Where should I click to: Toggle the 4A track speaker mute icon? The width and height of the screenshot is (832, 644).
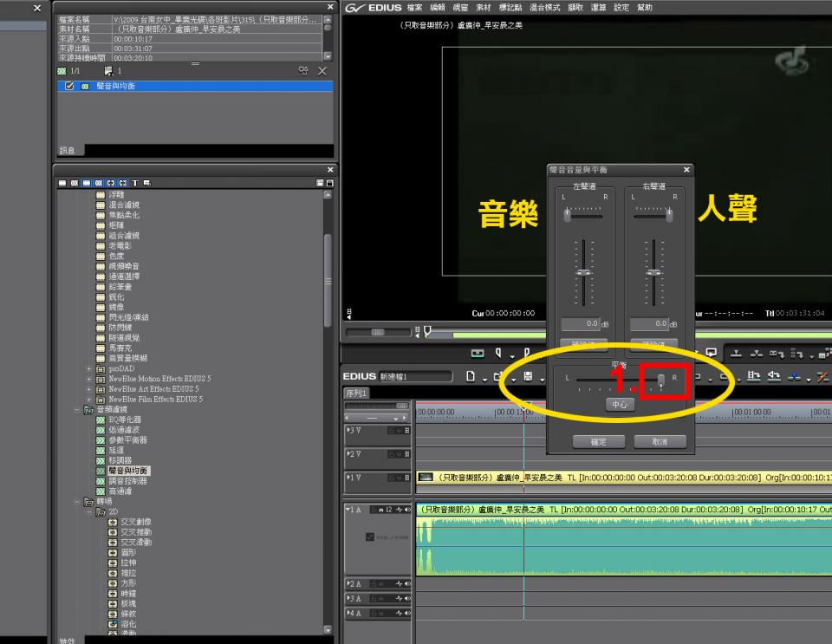coord(407,614)
